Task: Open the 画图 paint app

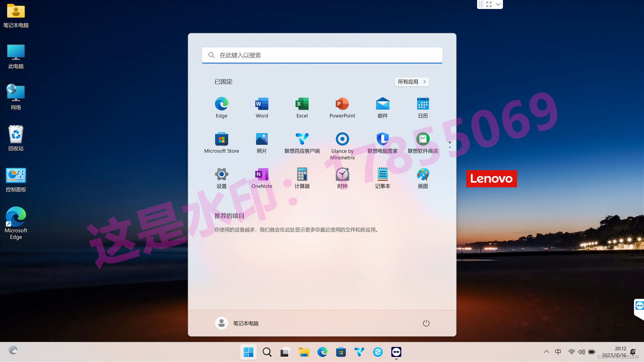Action: pos(423,178)
